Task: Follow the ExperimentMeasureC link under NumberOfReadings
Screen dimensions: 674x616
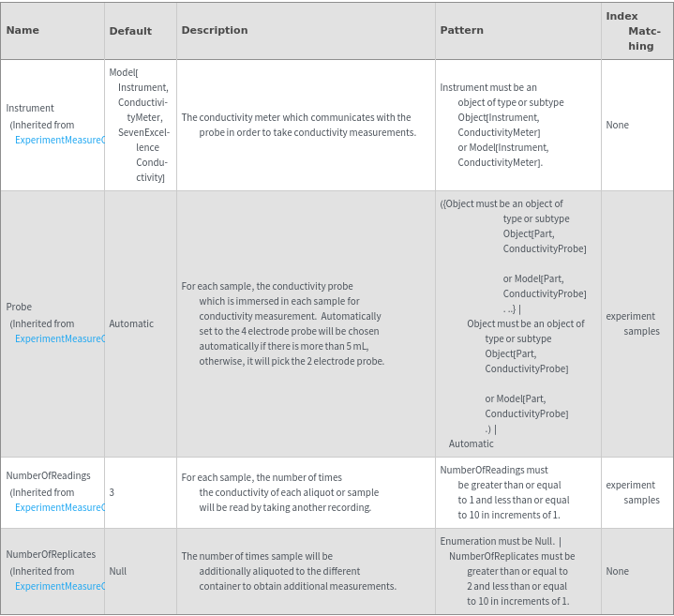Action: tap(60, 507)
